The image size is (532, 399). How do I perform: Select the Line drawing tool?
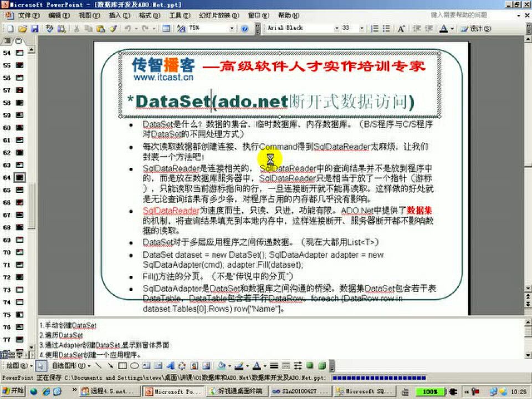[x=99, y=365]
